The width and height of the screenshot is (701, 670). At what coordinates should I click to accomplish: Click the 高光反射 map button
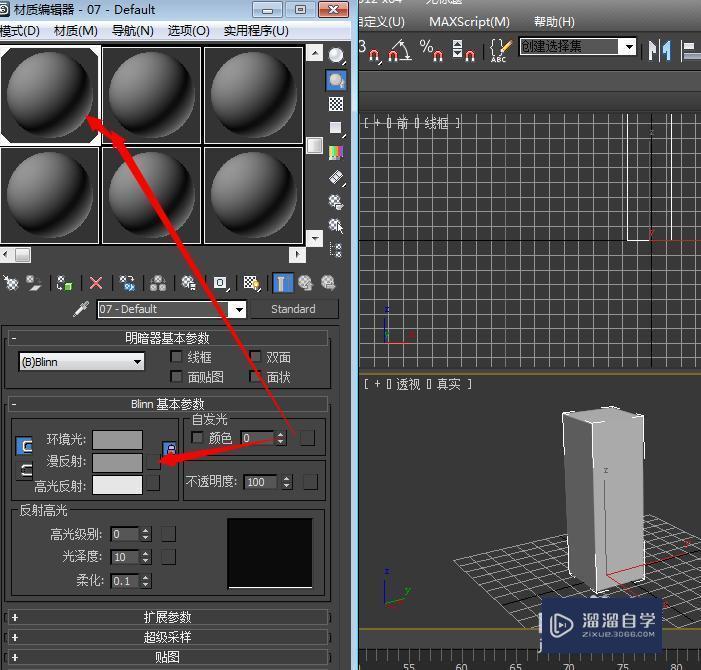click(153, 483)
